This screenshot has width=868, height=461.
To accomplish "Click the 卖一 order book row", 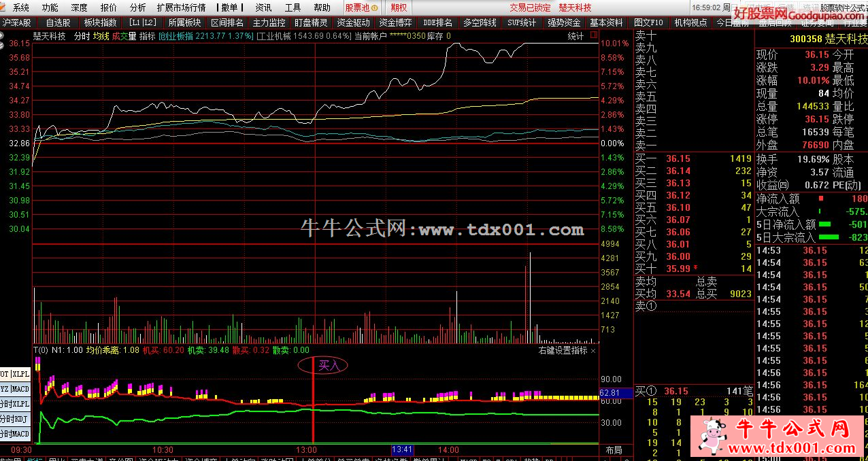I will (694, 146).
